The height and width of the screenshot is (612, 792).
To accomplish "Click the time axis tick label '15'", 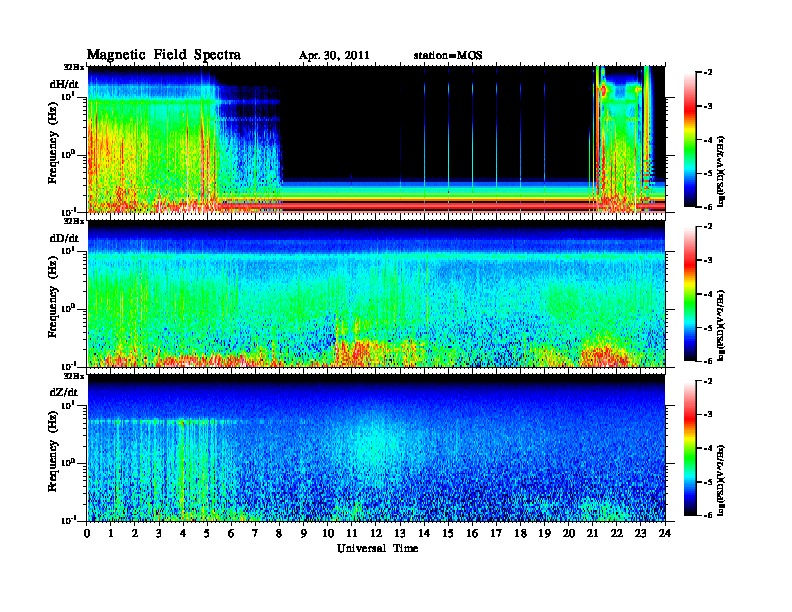I will click(x=448, y=533).
